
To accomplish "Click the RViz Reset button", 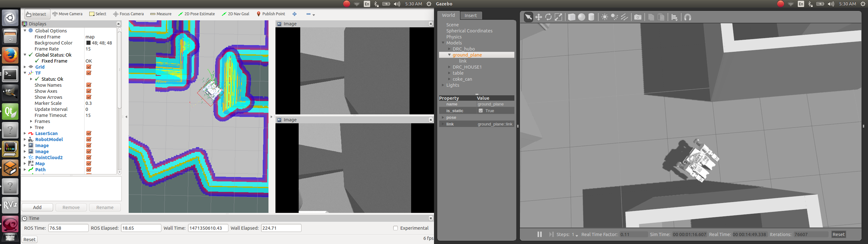I will [29, 240].
